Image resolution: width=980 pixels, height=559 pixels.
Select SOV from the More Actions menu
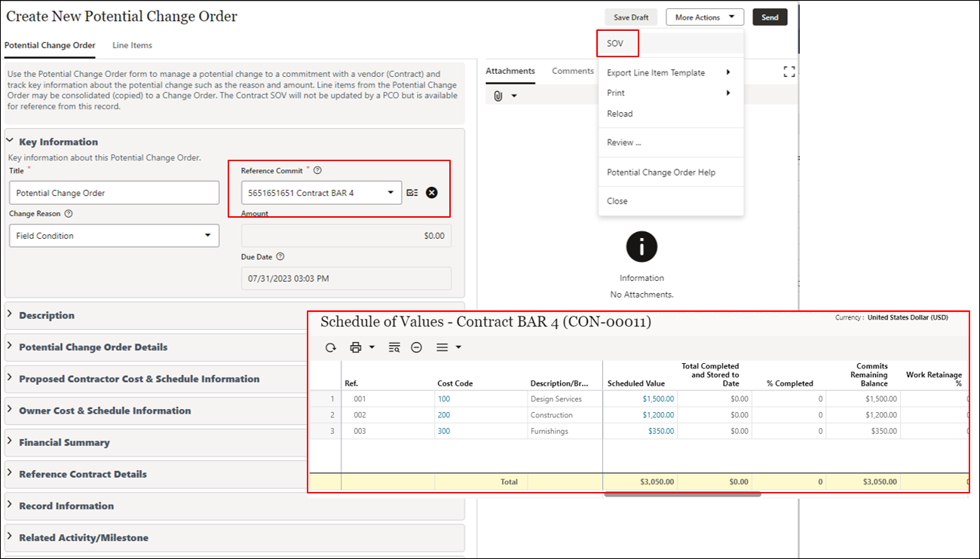[617, 43]
